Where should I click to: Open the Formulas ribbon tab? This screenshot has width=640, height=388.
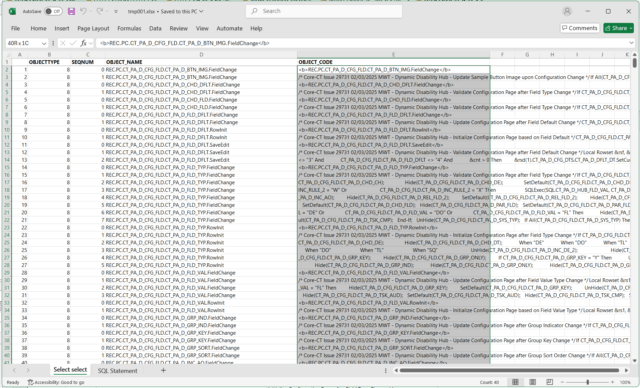[129, 29]
